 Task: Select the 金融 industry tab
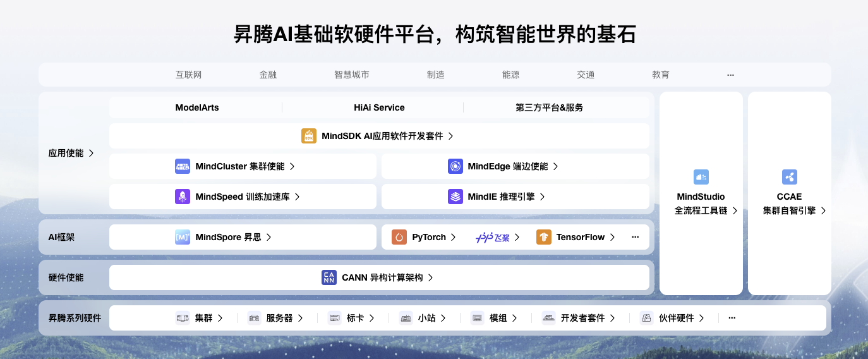coord(268,75)
